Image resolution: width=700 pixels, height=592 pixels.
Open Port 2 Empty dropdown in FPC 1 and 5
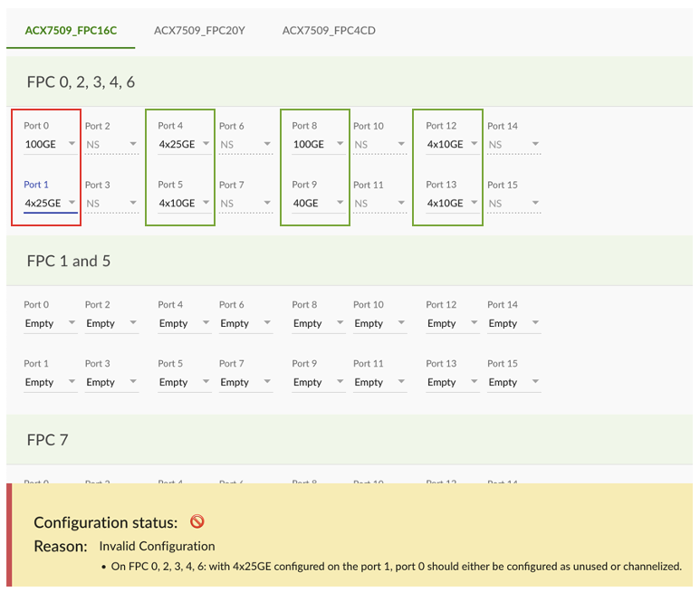click(111, 323)
